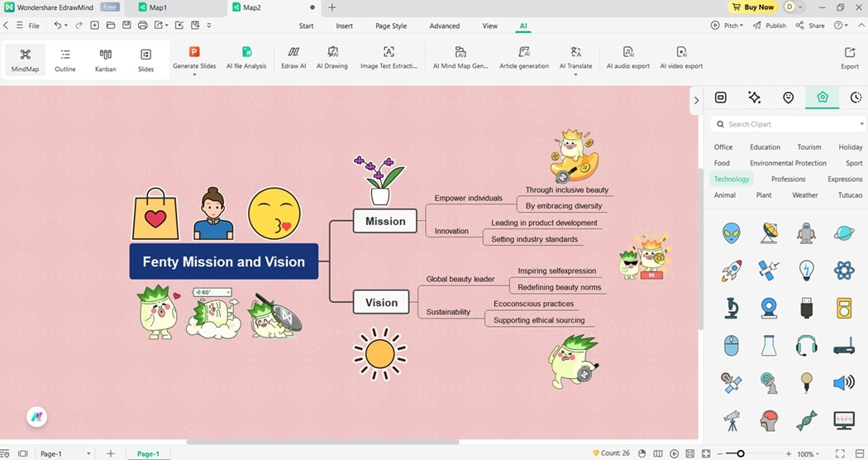
Task: Collapse the right panel with chevron arrow
Action: pyautogui.click(x=696, y=100)
